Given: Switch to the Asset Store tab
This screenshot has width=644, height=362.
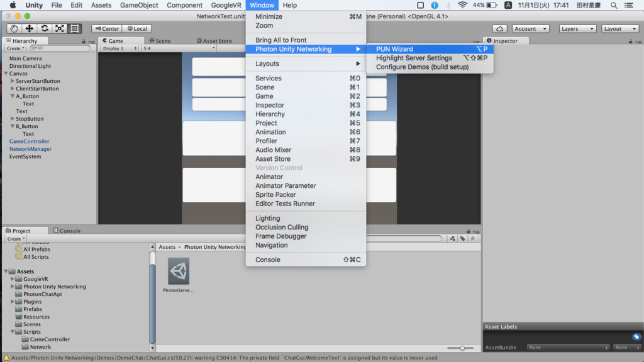Looking at the screenshot, I should (x=214, y=41).
